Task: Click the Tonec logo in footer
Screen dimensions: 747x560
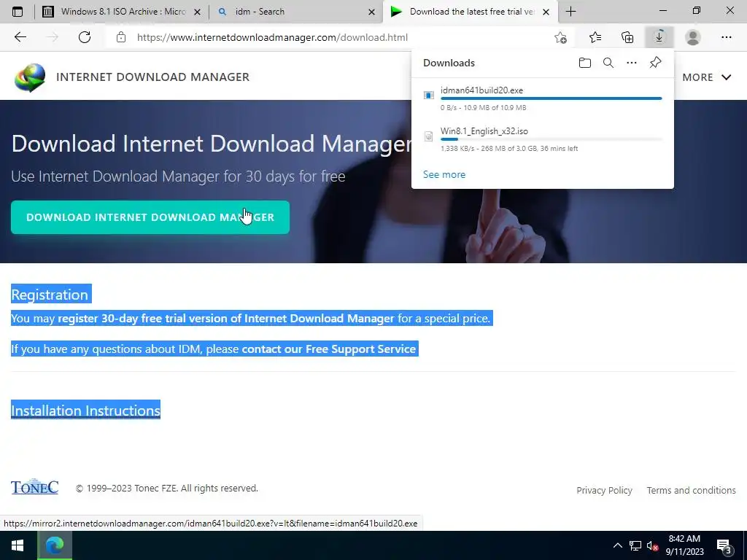Action: (34, 486)
